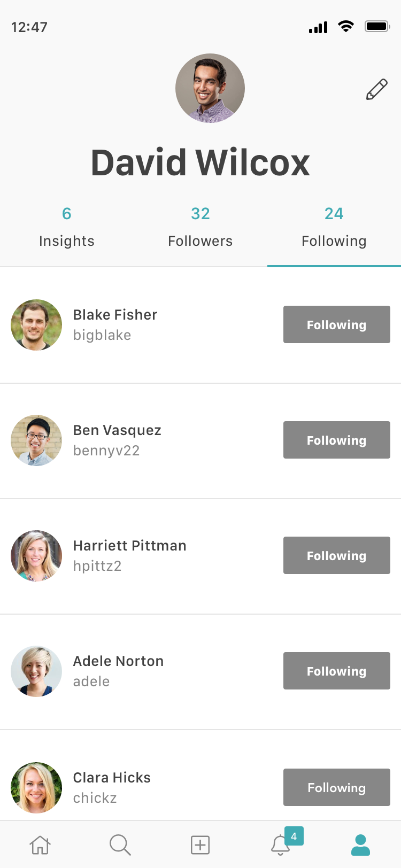Tap the add new post plus icon
Viewport: 401px width, 868px height.
200,845
